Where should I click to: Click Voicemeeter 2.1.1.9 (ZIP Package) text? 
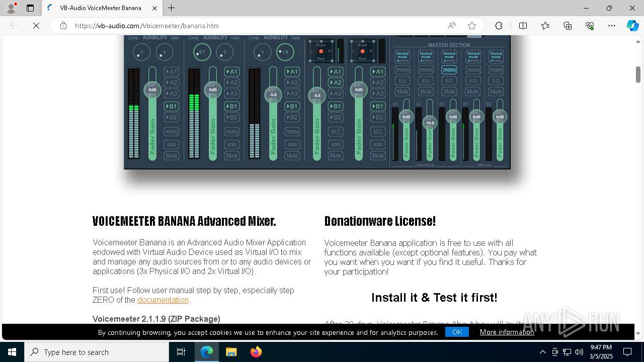[156, 319]
